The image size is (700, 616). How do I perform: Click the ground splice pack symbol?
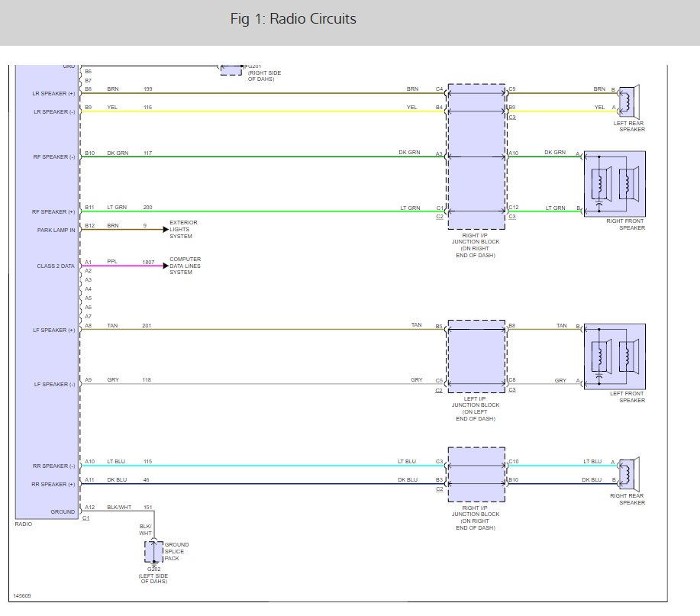pos(153,550)
